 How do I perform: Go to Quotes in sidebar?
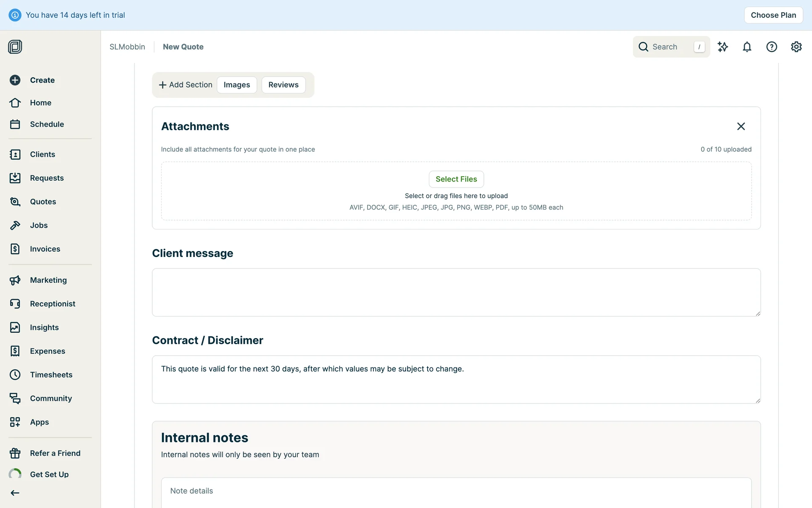[x=43, y=202]
